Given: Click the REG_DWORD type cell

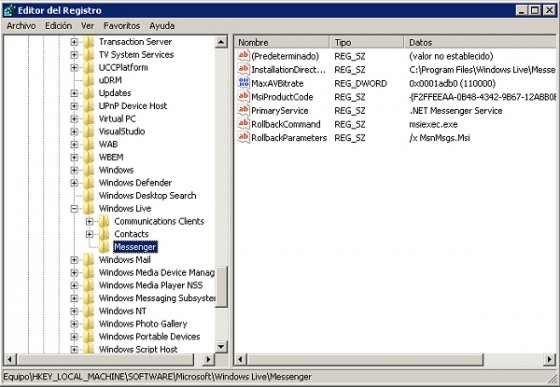Looking at the screenshot, I should click(x=360, y=84).
